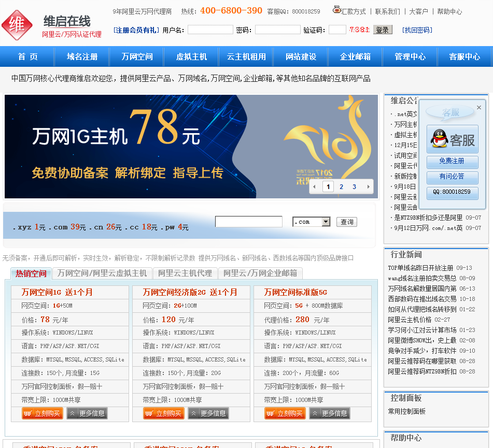
Task: Click the 注册会员有礼 link
Action: (136, 30)
